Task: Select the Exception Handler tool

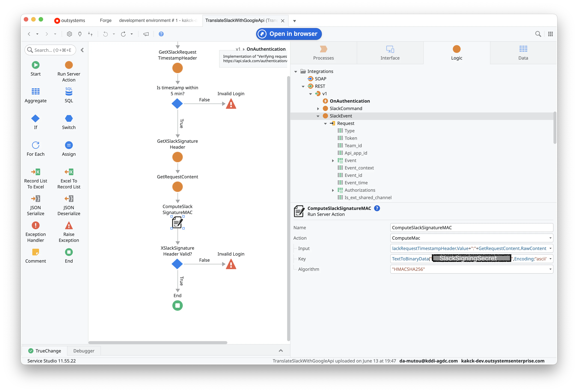Action: tap(35, 232)
